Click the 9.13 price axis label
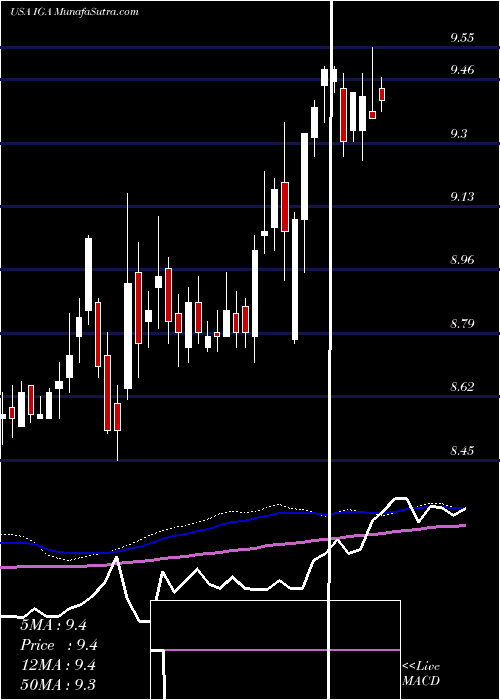 [x=462, y=197]
